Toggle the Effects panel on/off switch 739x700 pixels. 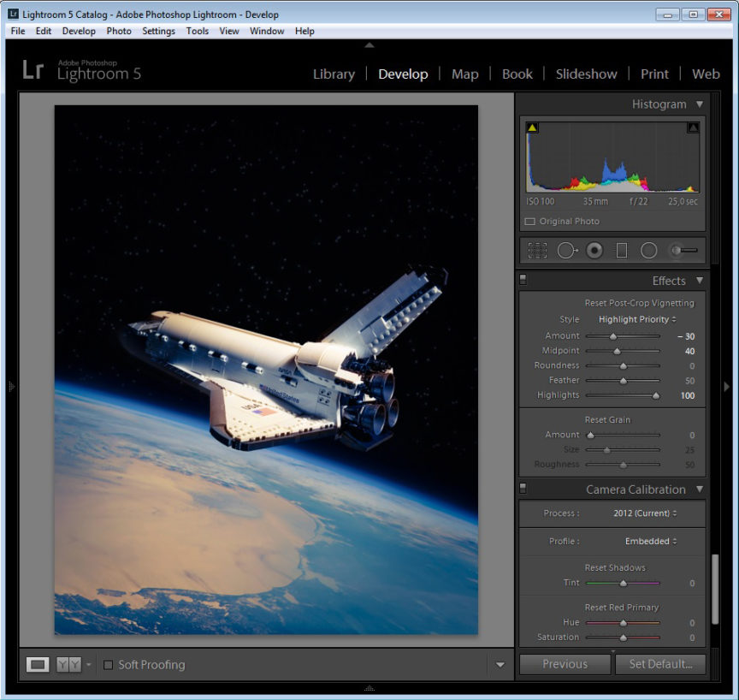(x=523, y=280)
